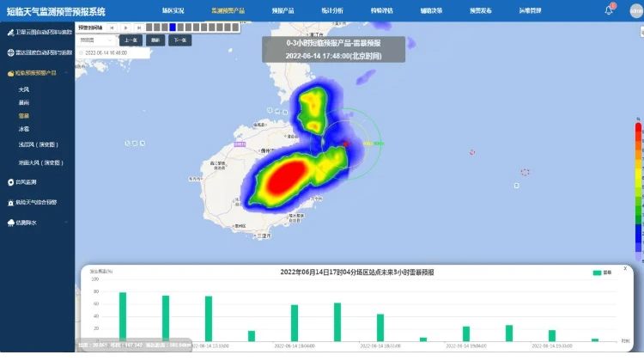This screenshot has height=361, width=644.
Task: Click the typhoon monitoring sidebar icon
Action: (x=10, y=182)
